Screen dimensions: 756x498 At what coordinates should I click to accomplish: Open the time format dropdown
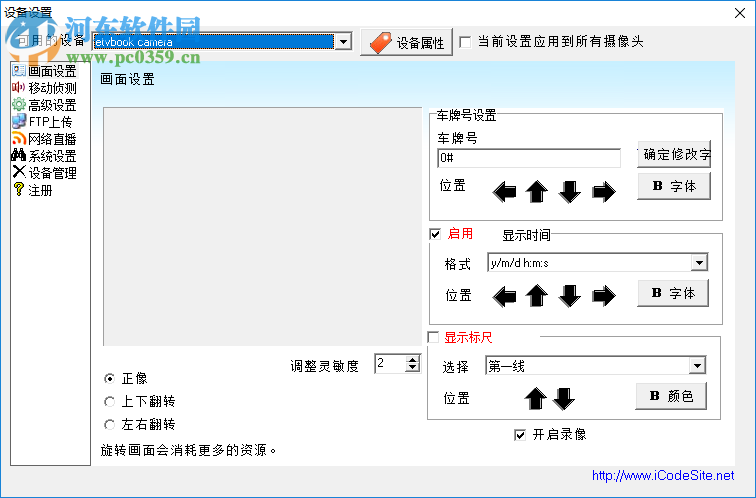point(699,263)
